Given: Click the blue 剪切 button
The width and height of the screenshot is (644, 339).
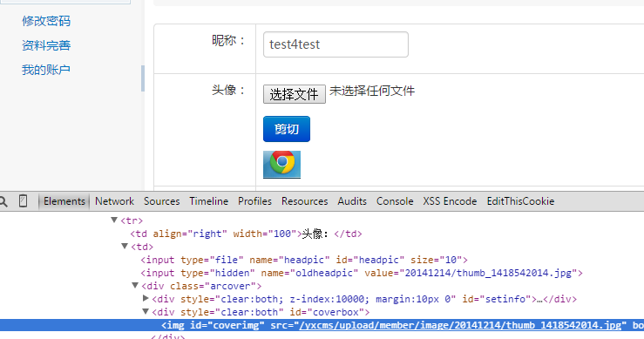Looking at the screenshot, I should pyautogui.click(x=287, y=129).
